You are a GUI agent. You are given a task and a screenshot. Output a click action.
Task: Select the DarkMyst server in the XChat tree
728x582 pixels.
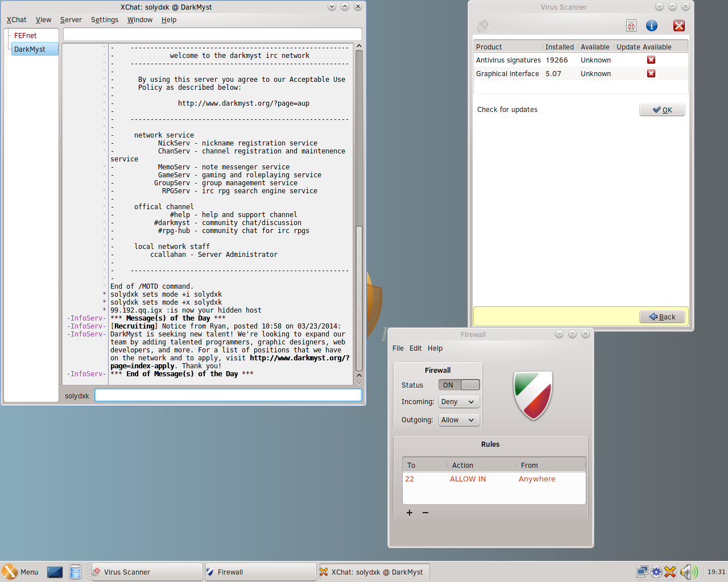click(34, 49)
